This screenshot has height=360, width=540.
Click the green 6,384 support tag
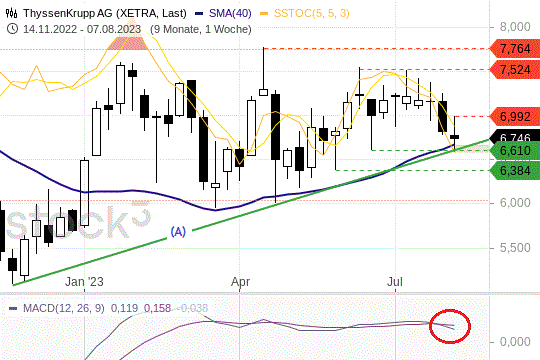(515, 171)
